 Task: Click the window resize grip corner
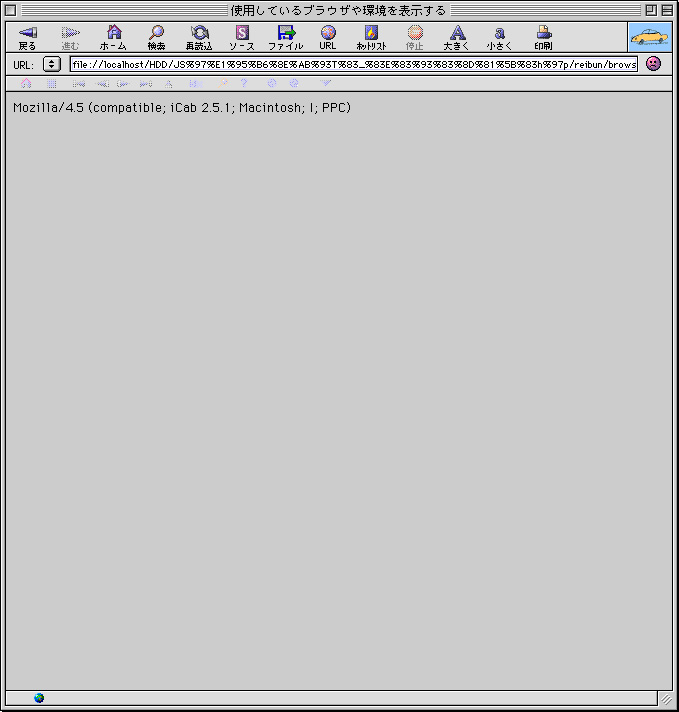(x=666, y=699)
